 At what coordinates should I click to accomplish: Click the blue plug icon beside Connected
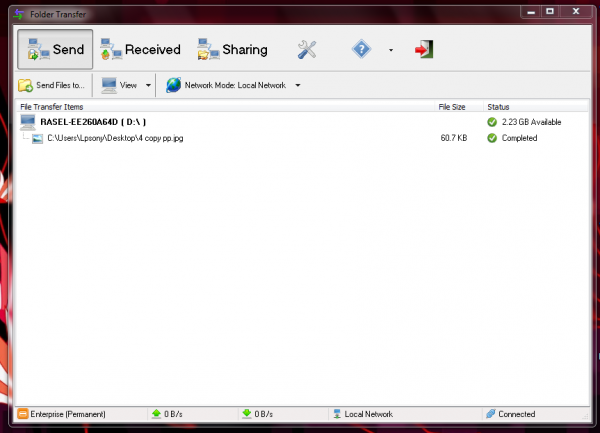(x=491, y=413)
